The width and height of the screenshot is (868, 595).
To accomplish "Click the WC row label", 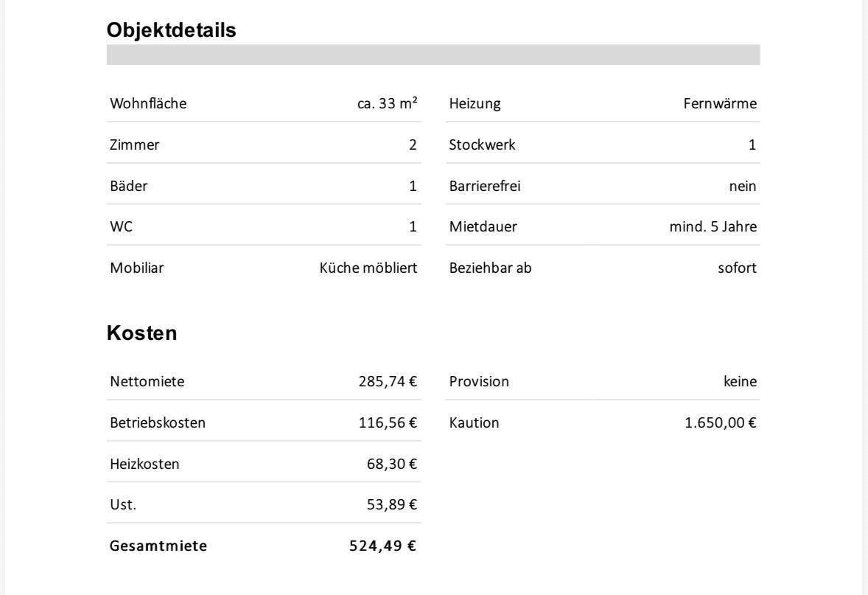I will (x=122, y=226).
